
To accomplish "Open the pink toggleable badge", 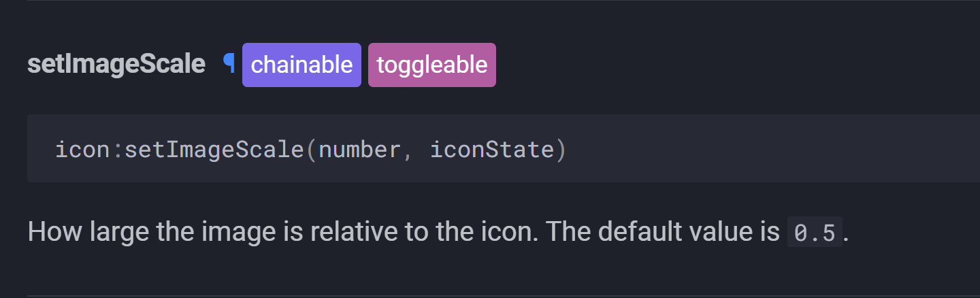I will click(432, 65).
